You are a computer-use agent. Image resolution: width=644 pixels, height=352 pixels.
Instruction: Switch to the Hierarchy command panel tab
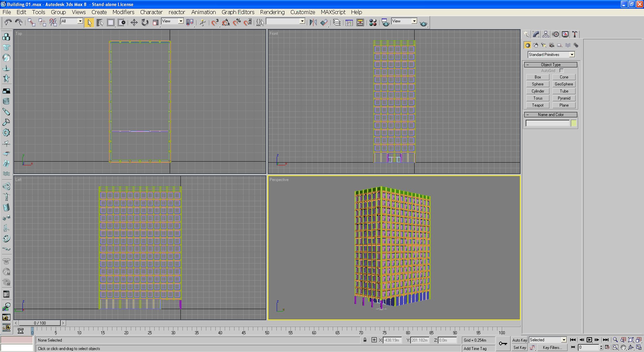[546, 34]
